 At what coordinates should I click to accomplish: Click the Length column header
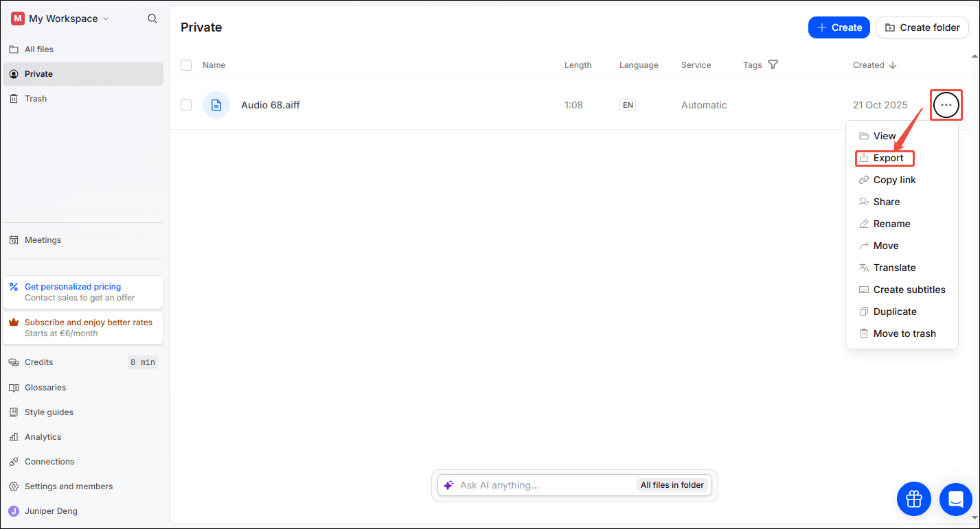(578, 65)
